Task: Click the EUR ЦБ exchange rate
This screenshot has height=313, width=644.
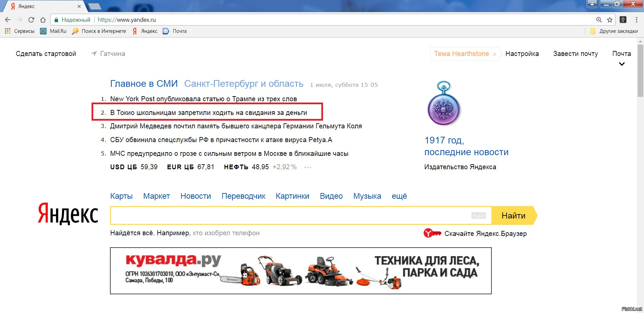Action: 191,167
